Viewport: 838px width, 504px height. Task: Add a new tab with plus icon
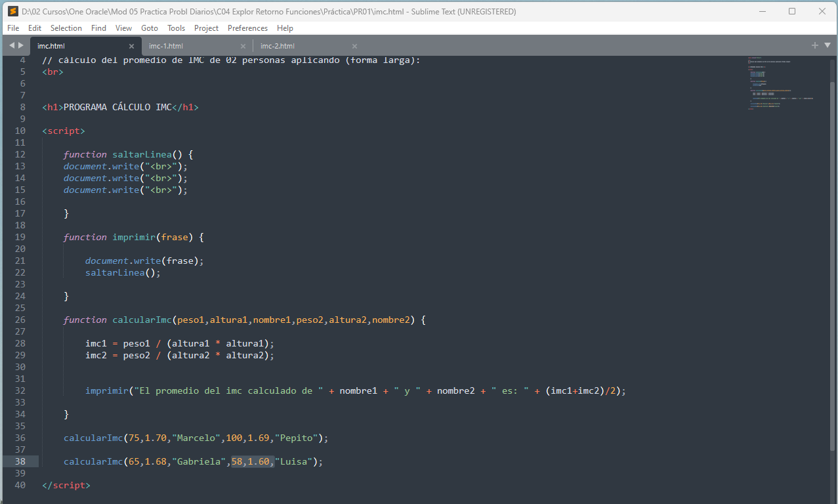815,45
